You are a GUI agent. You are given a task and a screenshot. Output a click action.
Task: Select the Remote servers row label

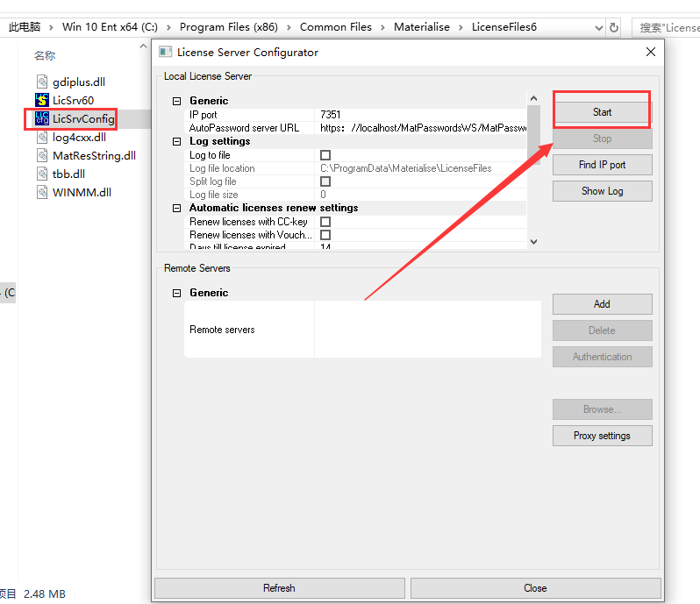click(222, 330)
